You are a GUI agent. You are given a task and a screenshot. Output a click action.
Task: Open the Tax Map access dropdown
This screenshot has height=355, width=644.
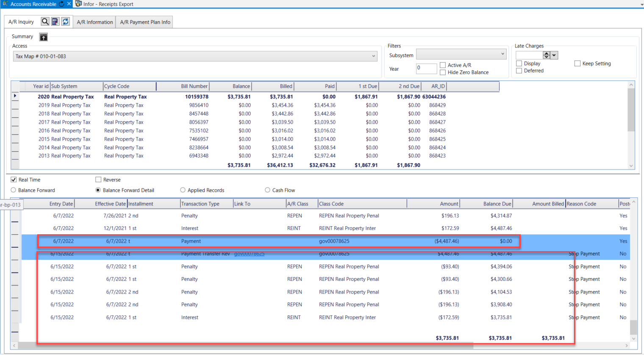click(373, 56)
